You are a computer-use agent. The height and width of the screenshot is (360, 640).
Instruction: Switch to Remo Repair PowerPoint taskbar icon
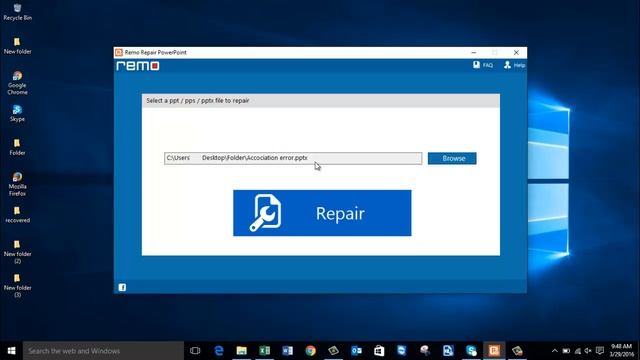pos(494,351)
